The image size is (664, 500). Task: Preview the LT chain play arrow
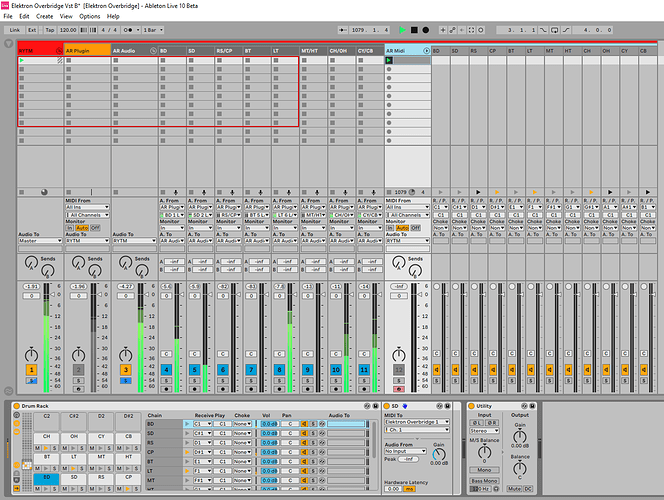[x=187, y=471]
